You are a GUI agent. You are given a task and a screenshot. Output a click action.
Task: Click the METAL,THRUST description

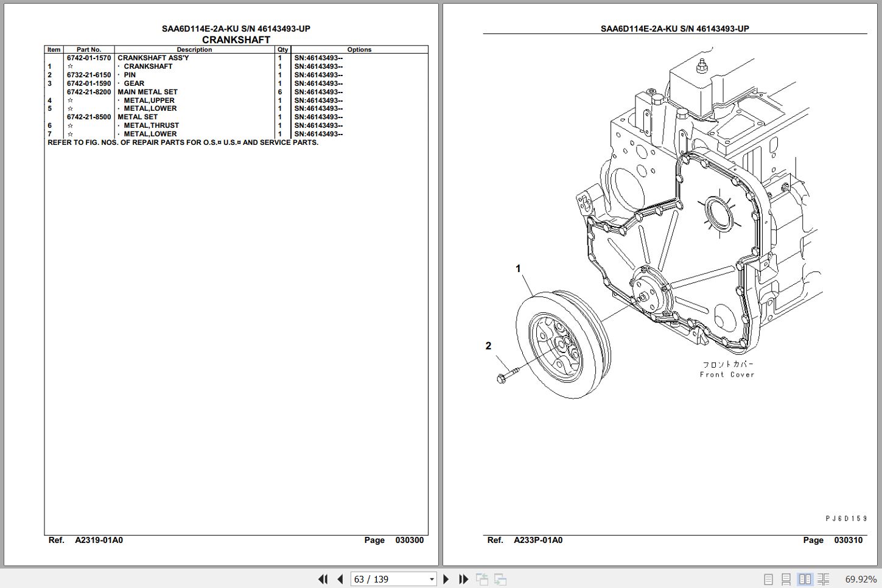[x=152, y=125]
